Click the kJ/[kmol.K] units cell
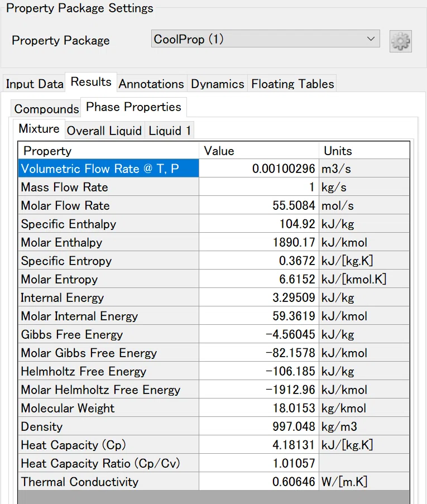 click(x=364, y=279)
